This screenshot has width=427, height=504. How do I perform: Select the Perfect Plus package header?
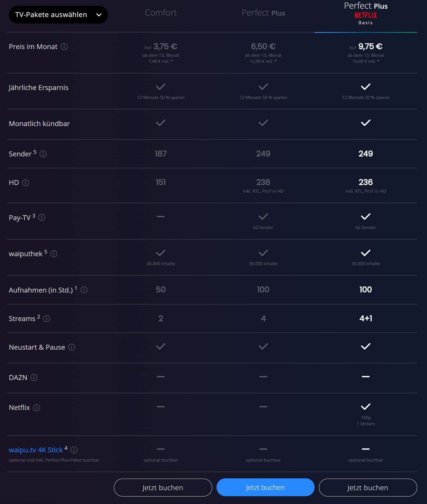point(263,13)
